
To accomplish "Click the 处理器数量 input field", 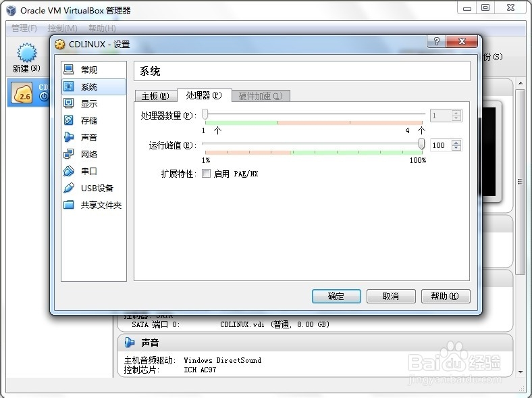I will (x=441, y=116).
